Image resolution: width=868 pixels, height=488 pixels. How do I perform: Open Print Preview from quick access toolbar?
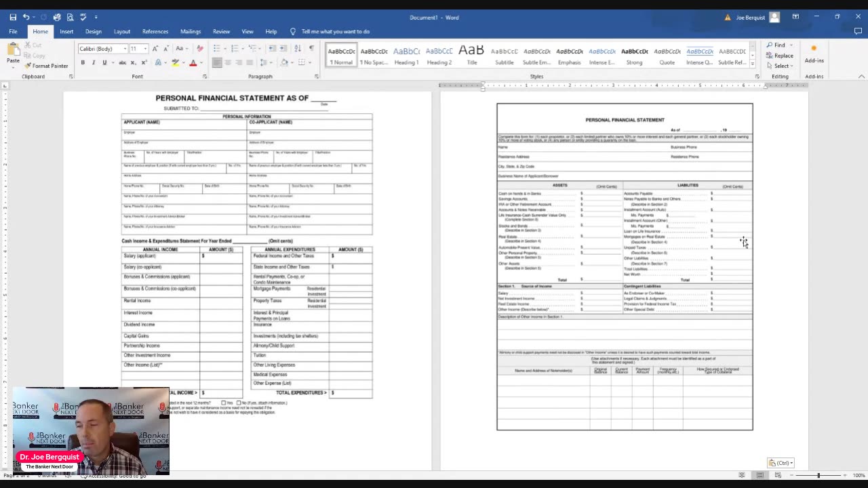70,17
